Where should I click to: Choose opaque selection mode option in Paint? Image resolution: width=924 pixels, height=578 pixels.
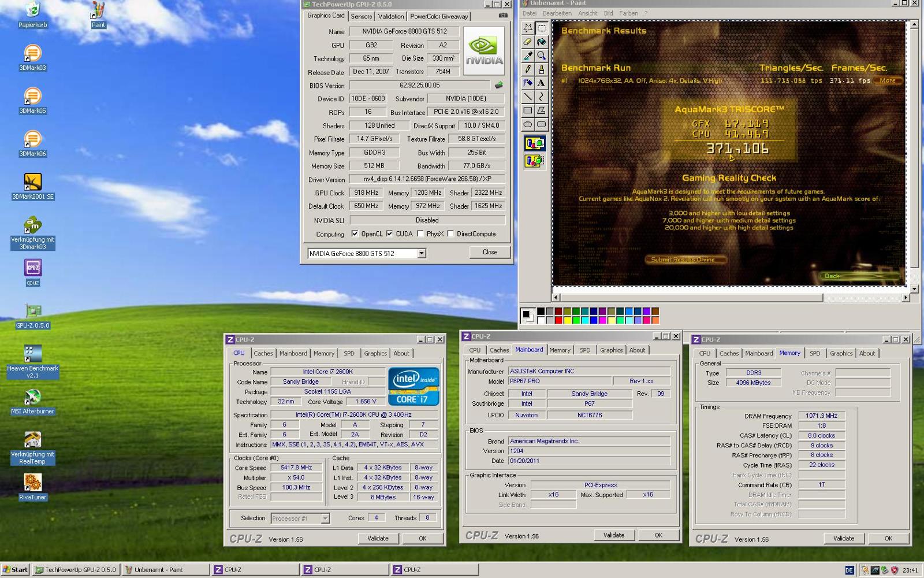(x=535, y=143)
